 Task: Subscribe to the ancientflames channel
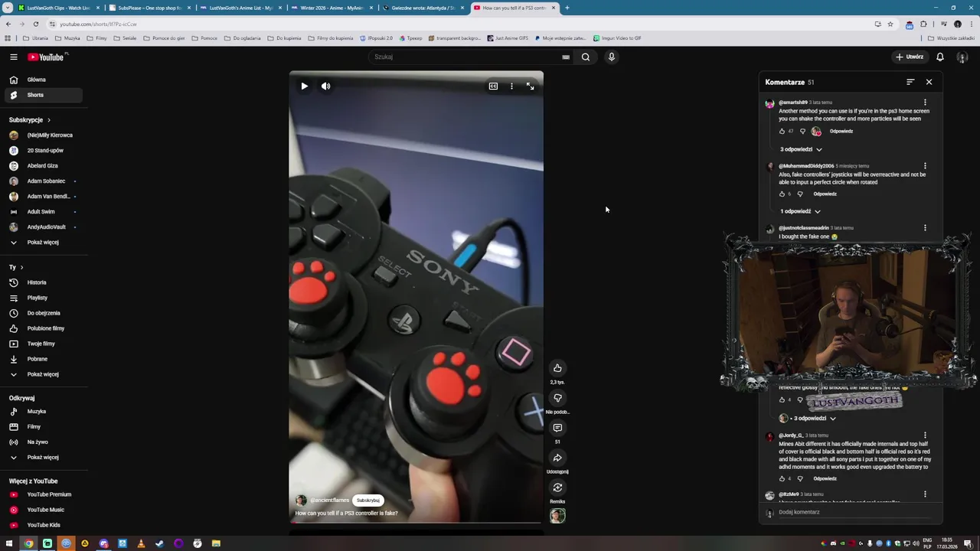coord(368,500)
